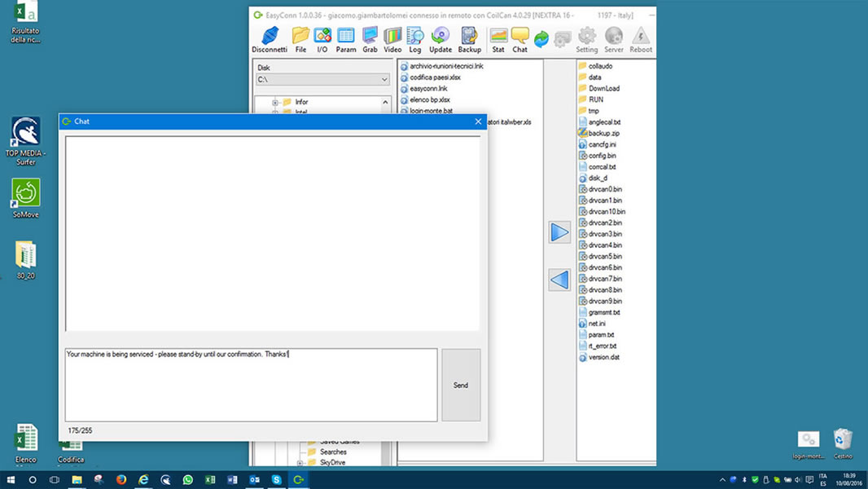Open the Param toolbar icon

point(346,40)
